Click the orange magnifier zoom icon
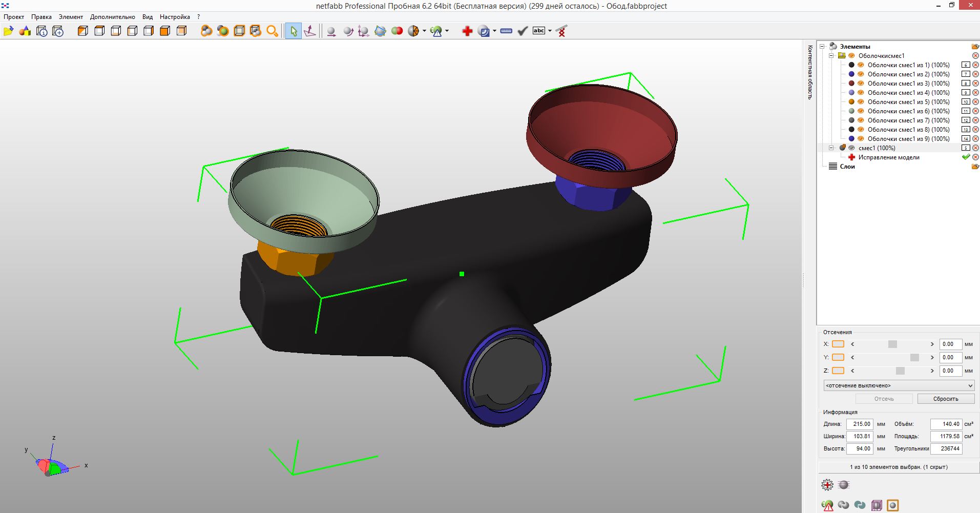The image size is (980, 513). pyautogui.click(x=272, y=31)
